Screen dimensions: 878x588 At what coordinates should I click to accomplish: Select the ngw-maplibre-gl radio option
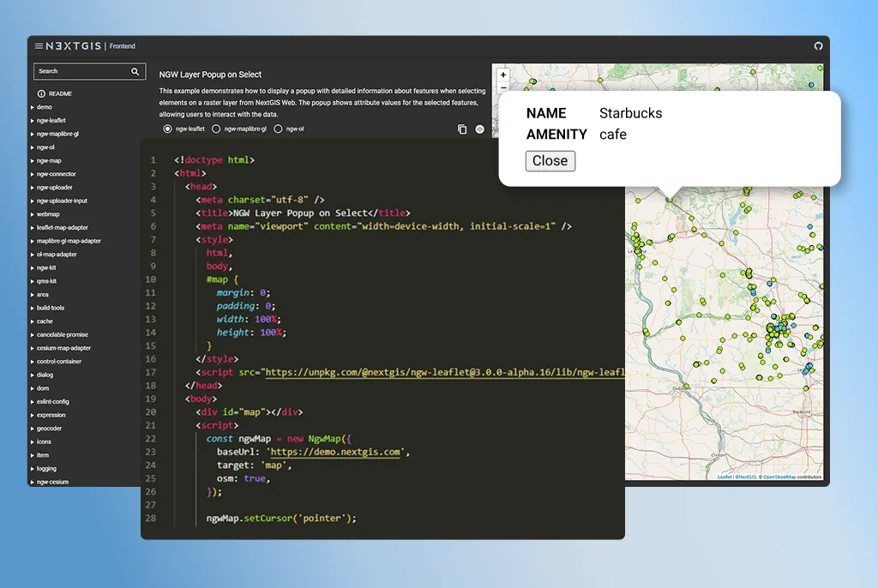216,129
